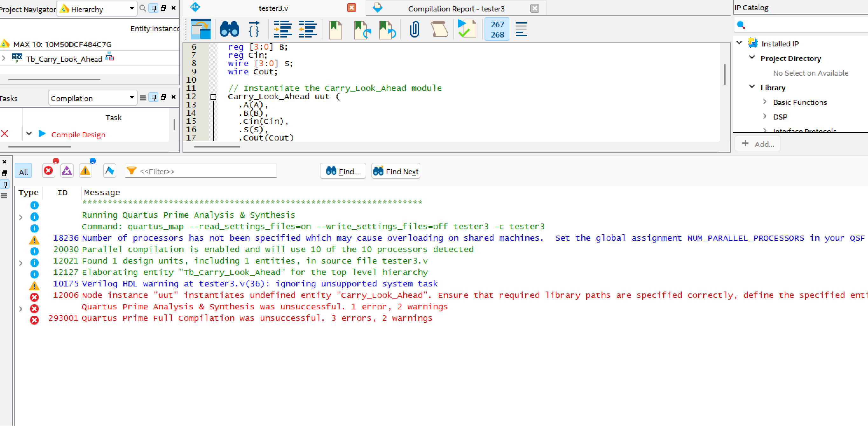Click the search icon in Project Navigator
868x426 pixels.
click(143, 8)
